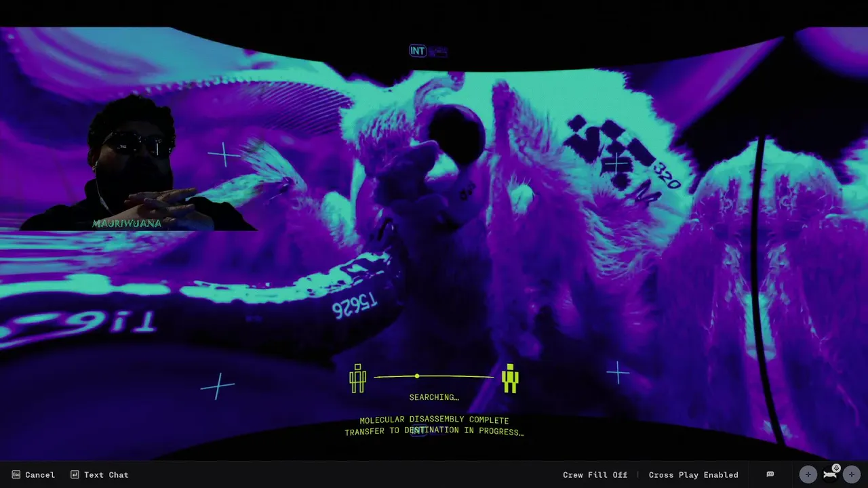
Task: Click the MAURIWUANA name label
Action: 127,223
